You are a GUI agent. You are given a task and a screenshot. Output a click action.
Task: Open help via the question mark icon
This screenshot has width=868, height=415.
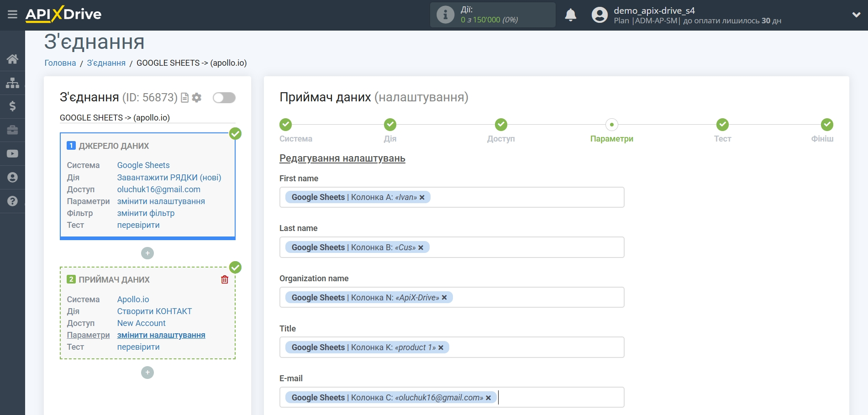click(12, 201)
